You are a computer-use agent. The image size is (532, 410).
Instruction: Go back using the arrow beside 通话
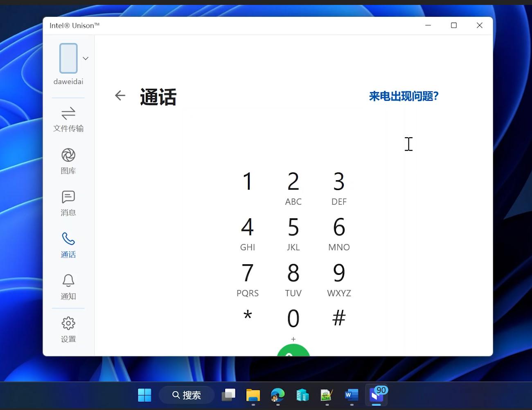(x=120, y=95)
